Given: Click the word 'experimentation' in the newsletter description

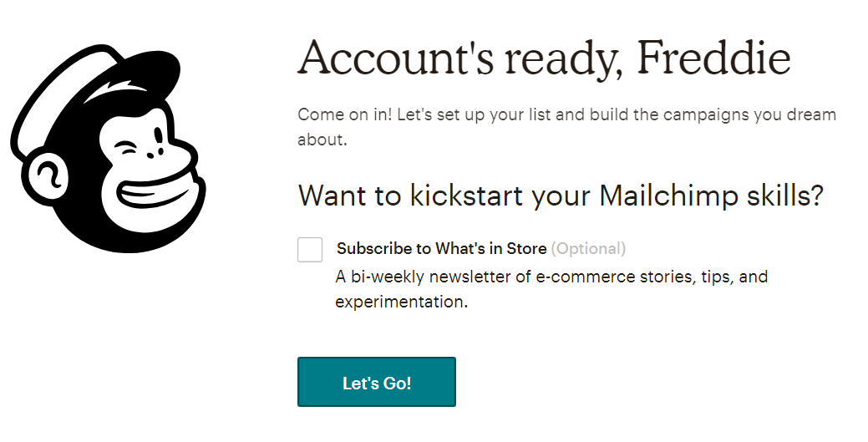Looking at the screenshot, I should [x=399, y=302].
